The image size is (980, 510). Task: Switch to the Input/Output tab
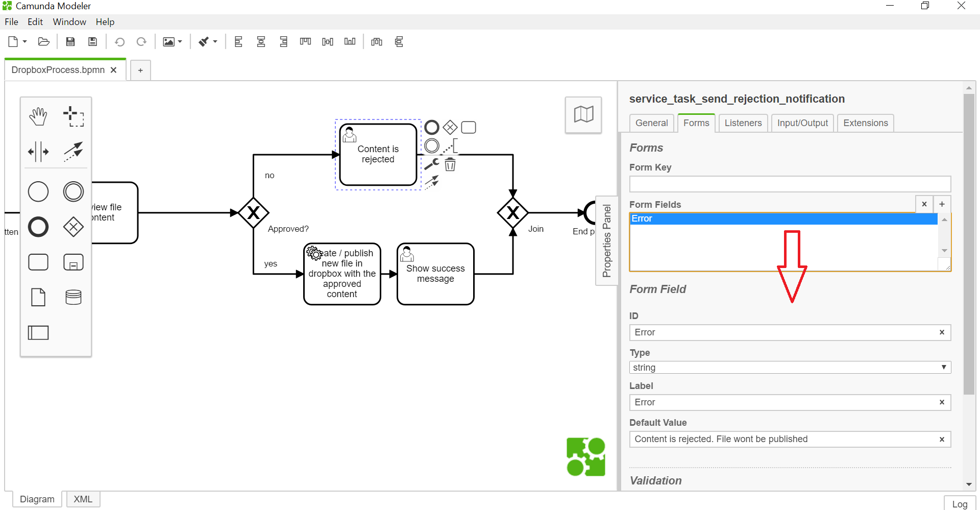pos(802,123)
